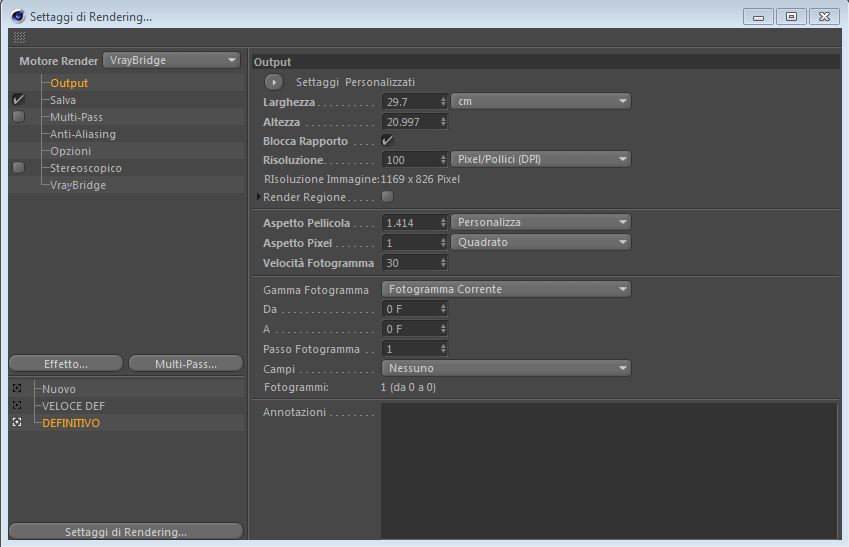
Task: Select the VELOCE DEF render preset
Action: (x=74, y=406)
